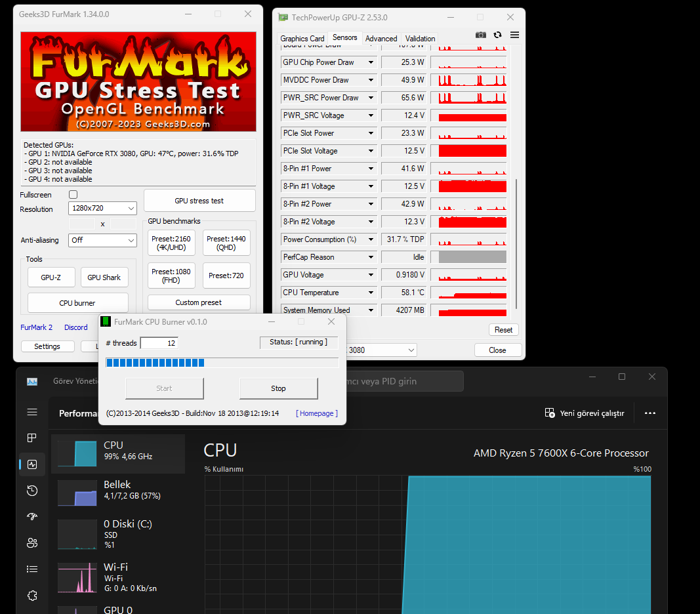
Task: Click the GPU-Z screenshot camera icon
Action: click(x=480, y=35)
